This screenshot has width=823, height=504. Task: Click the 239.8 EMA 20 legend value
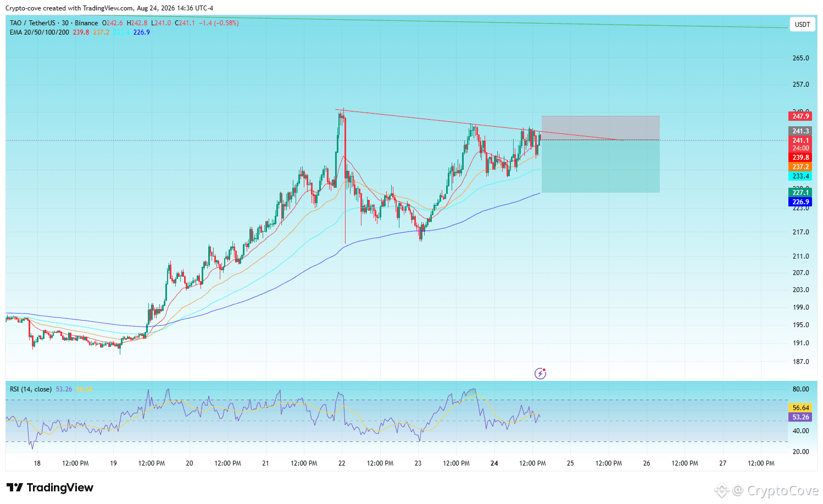coord(81,32)
